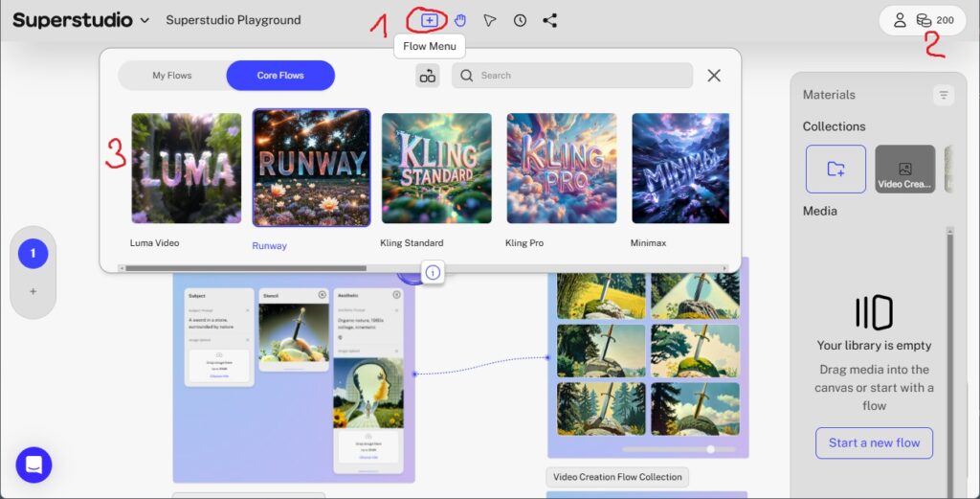
Task: Click the flow category icon beside search
Action: tap(428, 76)
